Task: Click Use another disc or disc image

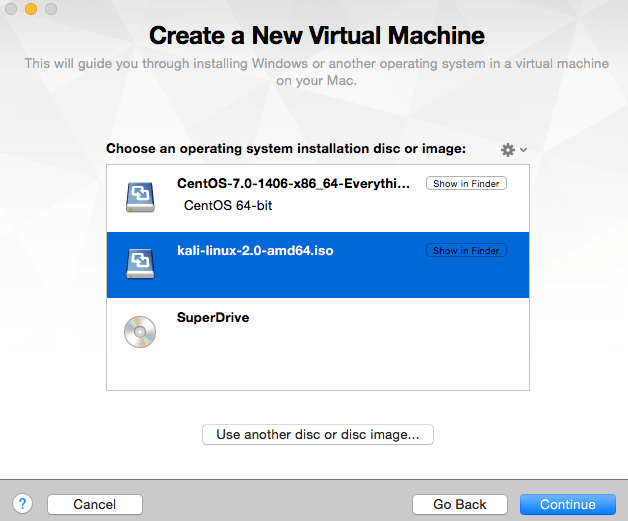Action: 317,434
